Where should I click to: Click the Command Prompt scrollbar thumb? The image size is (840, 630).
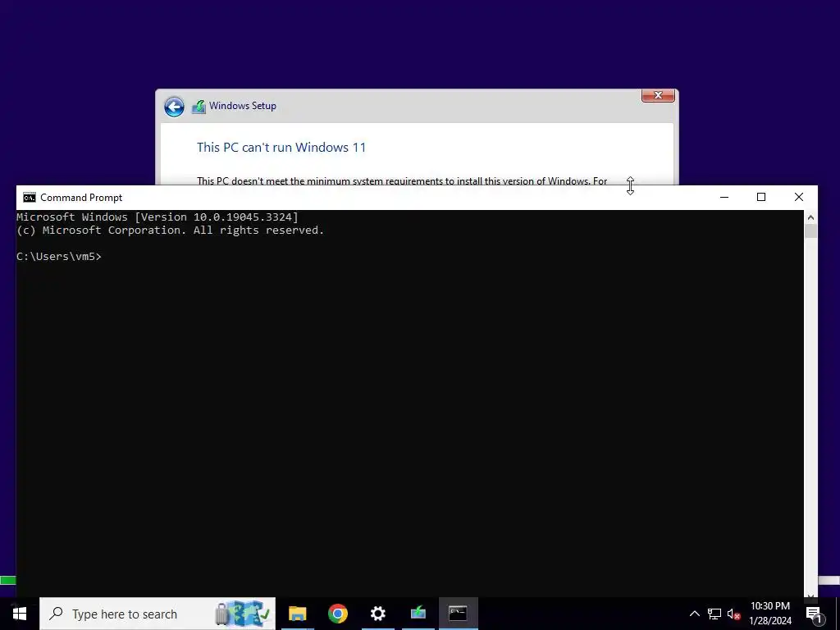(810, 231)
